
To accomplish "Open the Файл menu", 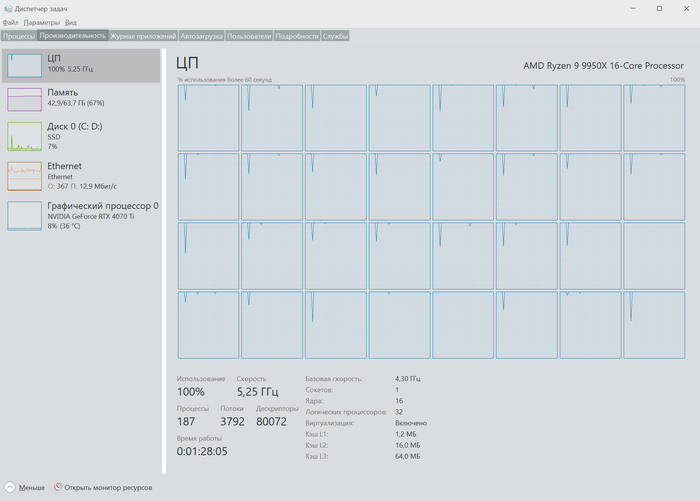I will (10, 22).
